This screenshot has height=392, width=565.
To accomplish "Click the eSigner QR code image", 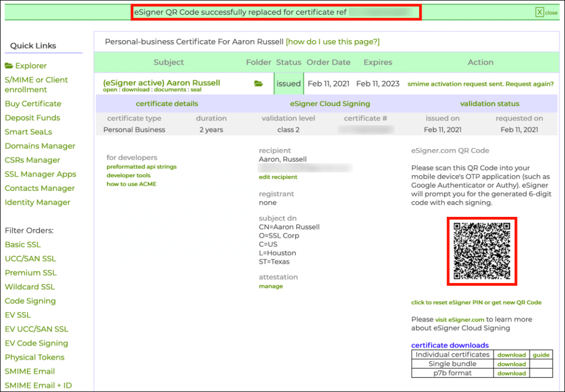I will (x=481, y=251).
